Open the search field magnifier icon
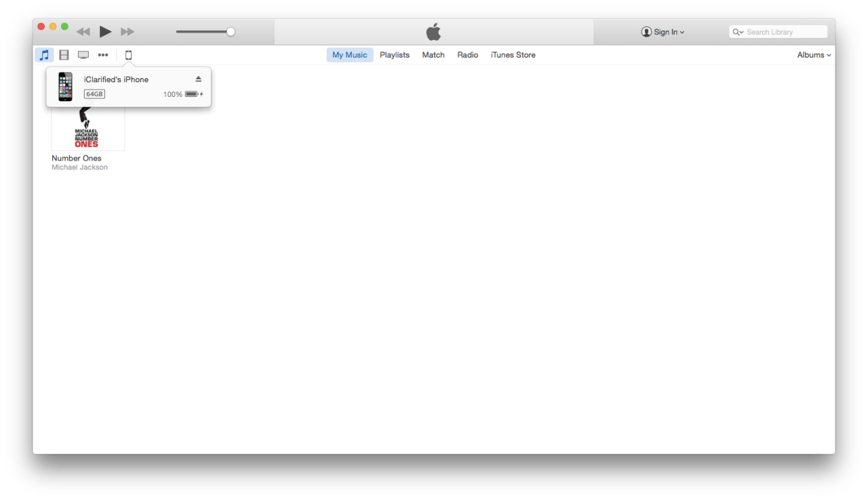 point(737,31)
